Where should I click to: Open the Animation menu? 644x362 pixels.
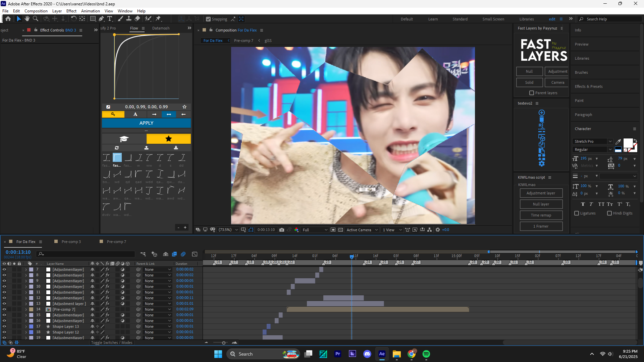coord(90,11)
